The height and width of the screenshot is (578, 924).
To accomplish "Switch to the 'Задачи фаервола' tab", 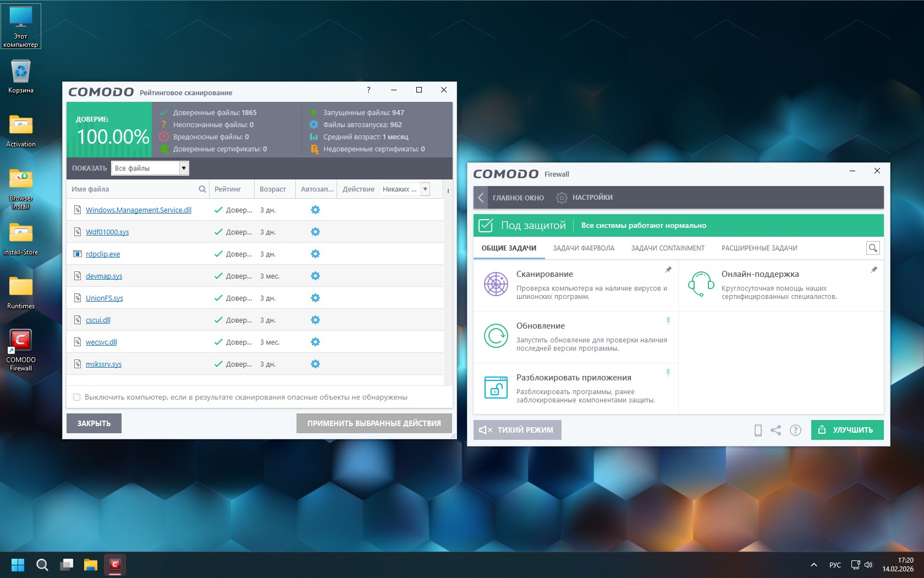I will pyautogui.click(x=584, y=248).
